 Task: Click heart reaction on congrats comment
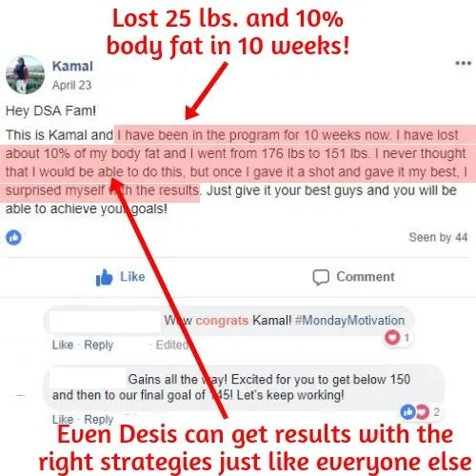(x=392, y=337)
